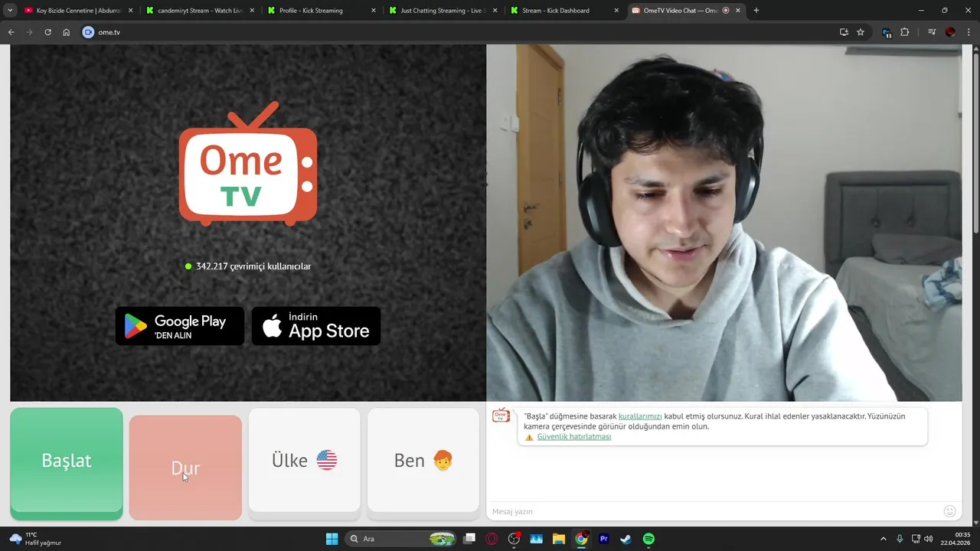Open the volume speaker tray icon
The image size is (980, 551).
pos(929,539)
